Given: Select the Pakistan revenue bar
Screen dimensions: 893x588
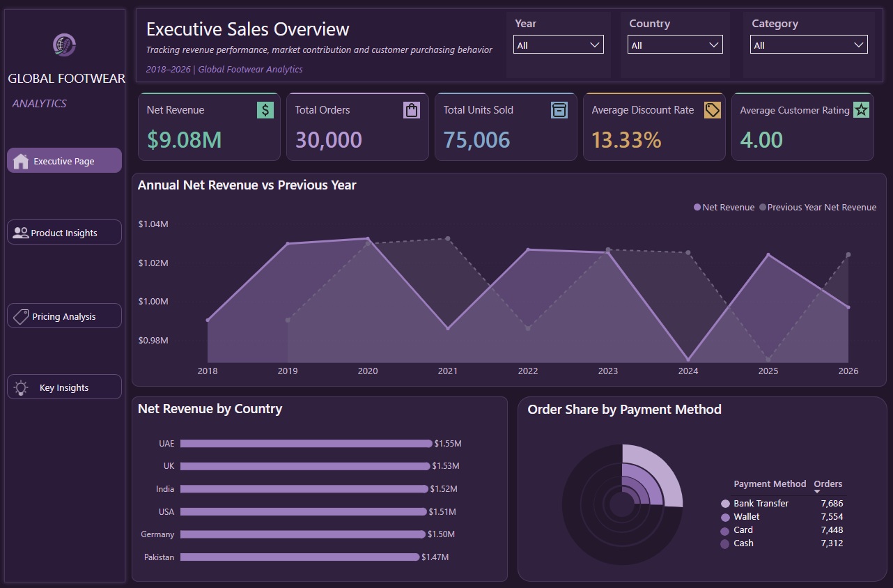Looking at the screenshot, I should [x=300, y=557].
